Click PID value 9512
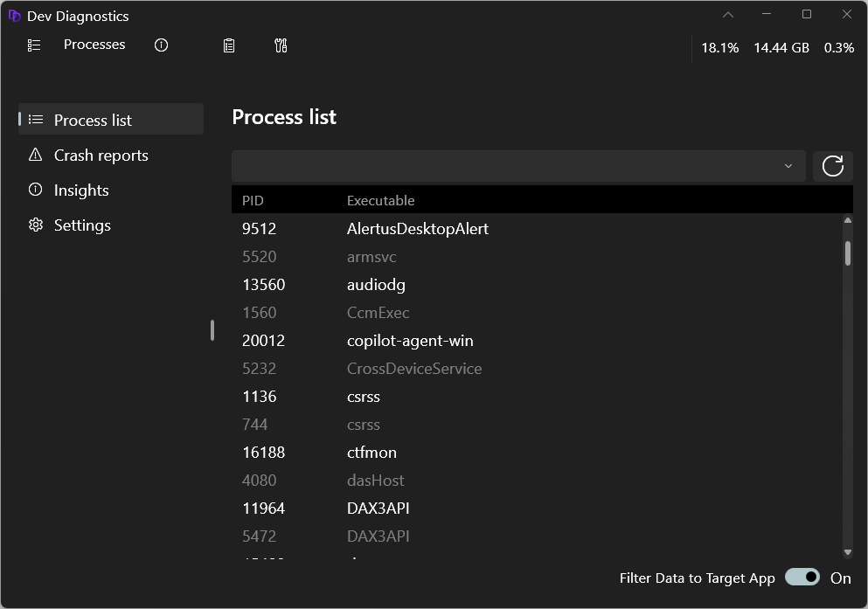The height and width of the screenshot is (609, 868). click(x=259, y=228)
